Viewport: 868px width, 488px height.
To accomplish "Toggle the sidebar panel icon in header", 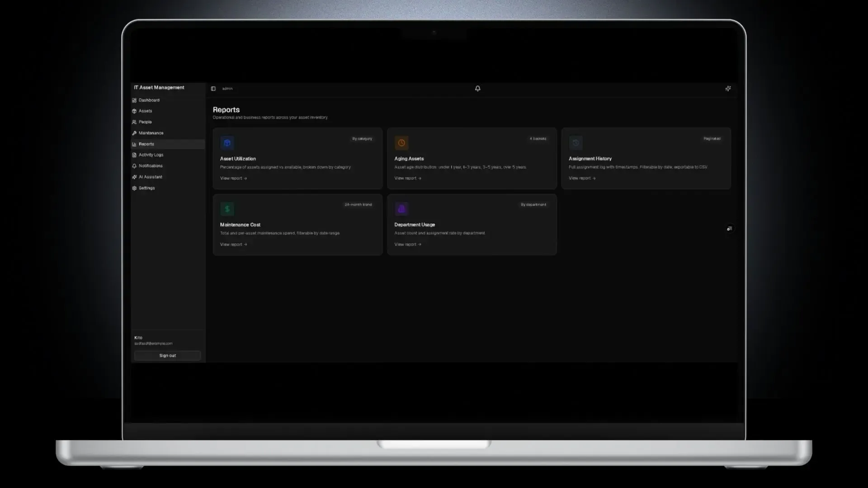I will (x=213, y=89).
